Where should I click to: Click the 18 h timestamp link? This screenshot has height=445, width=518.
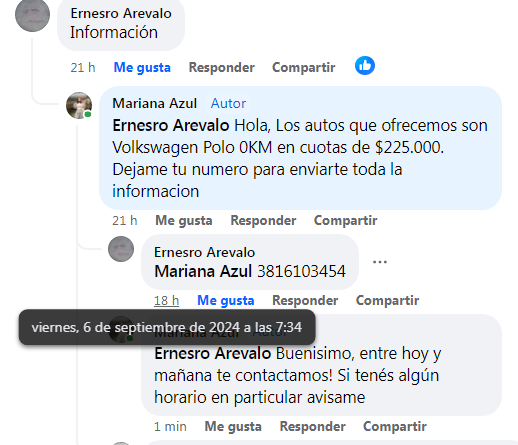click(x=166, y=301)
